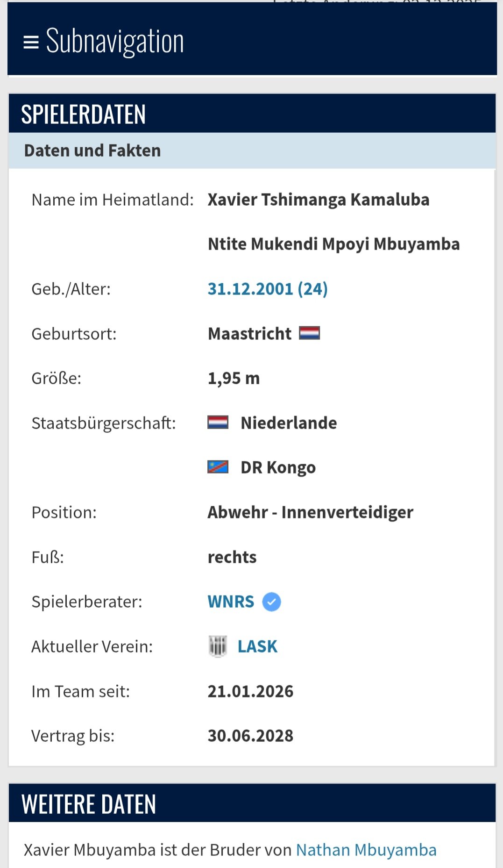Viewport: 503px width, 868px height.
Task: Click the DR Kongo citizenship text
Action: (278, 467)
